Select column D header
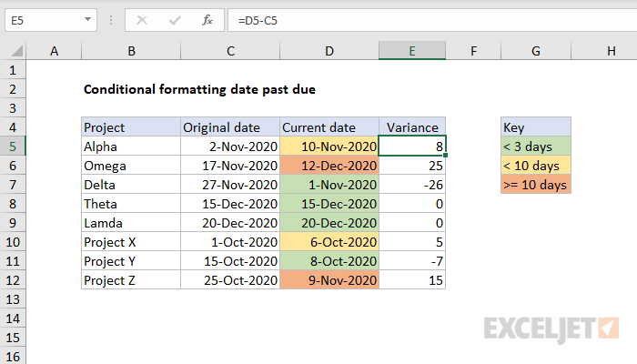637x364 pixels. pos(329,51)
